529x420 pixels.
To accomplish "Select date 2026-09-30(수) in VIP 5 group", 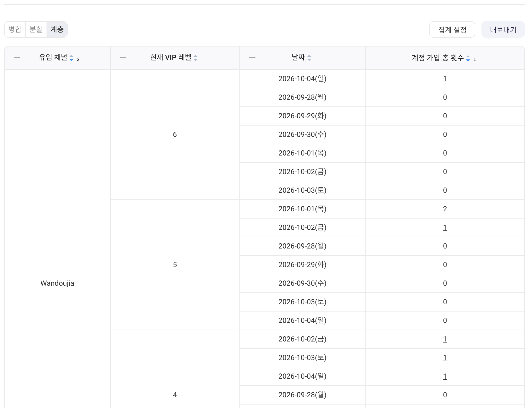I will coord(302,283).
